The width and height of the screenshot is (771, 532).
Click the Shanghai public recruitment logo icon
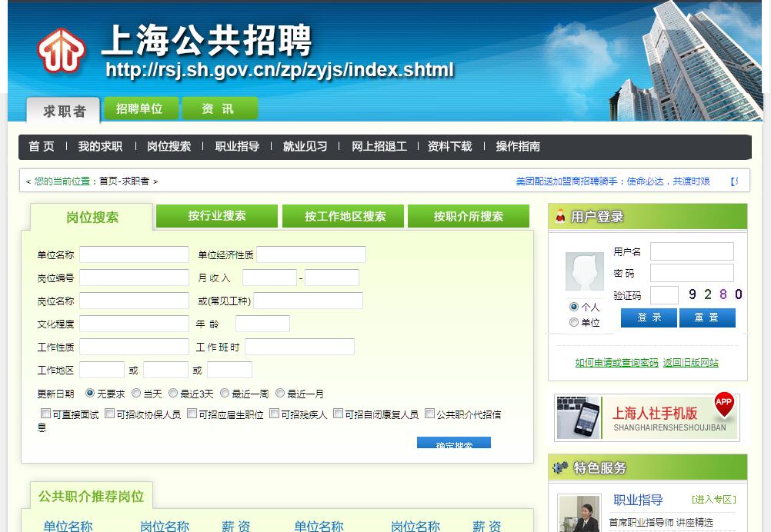(62, 51)
